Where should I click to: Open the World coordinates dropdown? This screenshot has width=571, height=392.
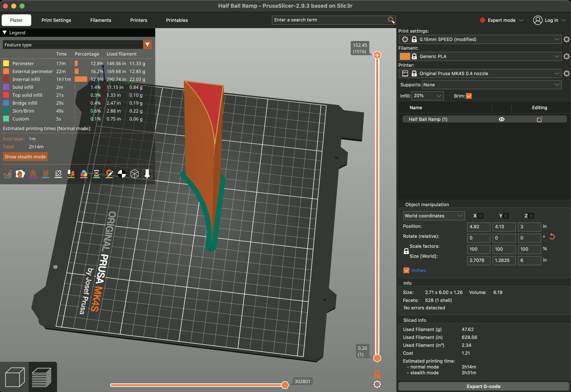[434, 216]
